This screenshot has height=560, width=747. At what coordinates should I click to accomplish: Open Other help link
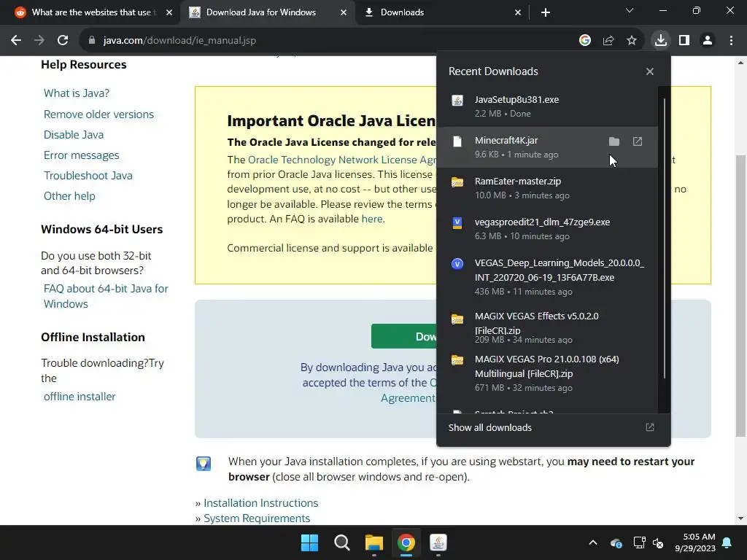[69, 196]
